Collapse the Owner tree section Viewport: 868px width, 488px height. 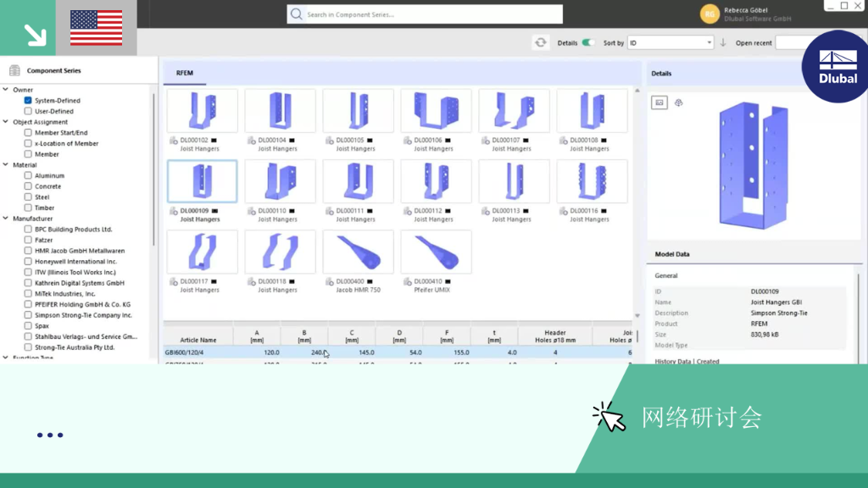coord(6,89)
